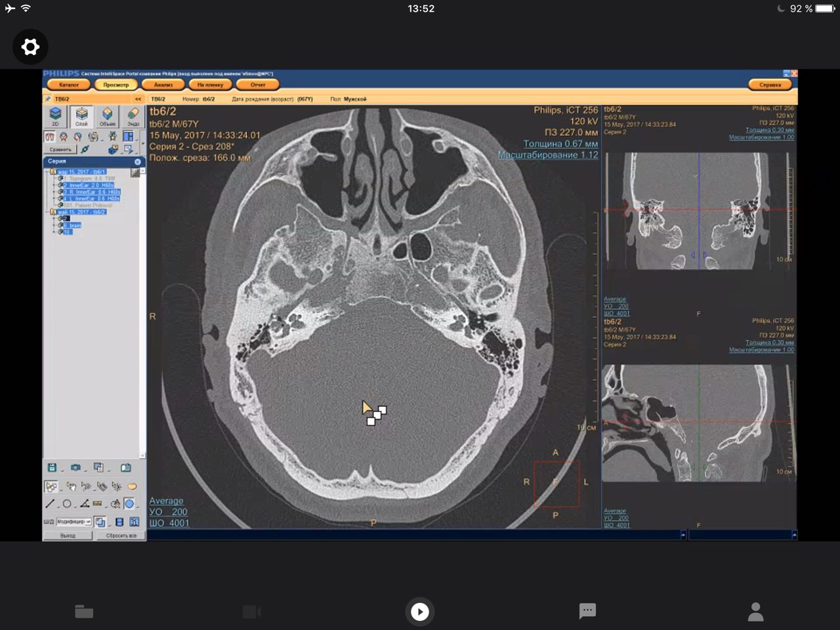Image resolution: width=840 pixels, height=630 pixels.
Task: Click the camera snapshot icon
Action: [x=75, y=467]
